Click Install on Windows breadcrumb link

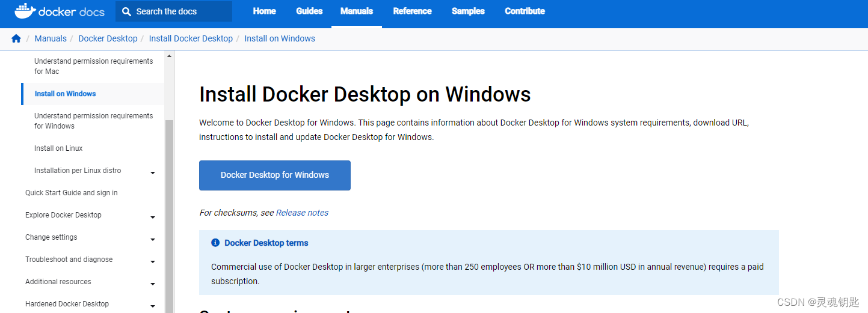tap(280, 38)
